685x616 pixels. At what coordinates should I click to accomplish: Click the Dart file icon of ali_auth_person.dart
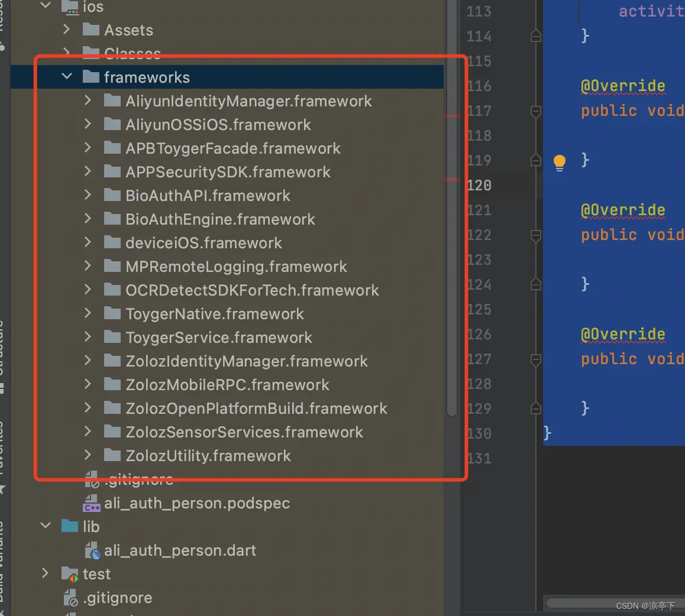[x=92, y=550]
